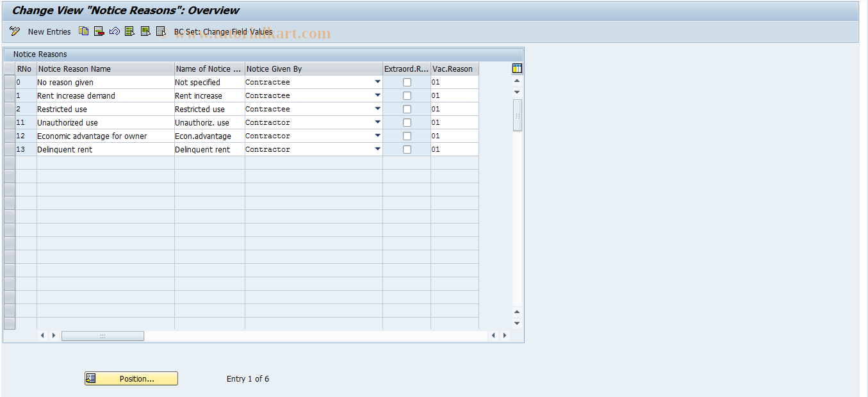The image size is (868, 397).
Task: Open Notice Given By dropdown for Restricted use
Action: coord(377,109)
